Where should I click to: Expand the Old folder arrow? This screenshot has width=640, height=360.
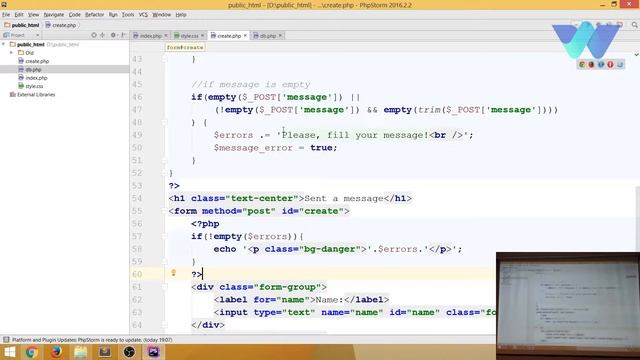tap(11, 53)
